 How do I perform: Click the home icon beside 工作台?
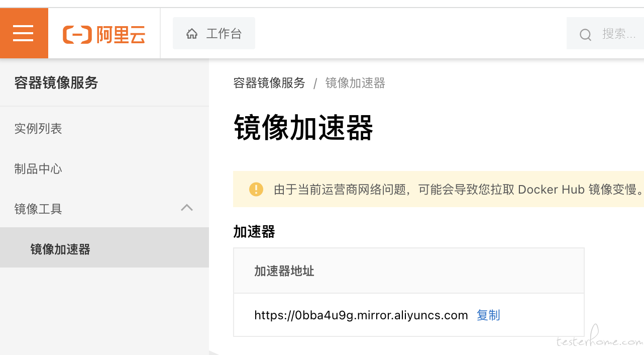[x=191, y=34]
